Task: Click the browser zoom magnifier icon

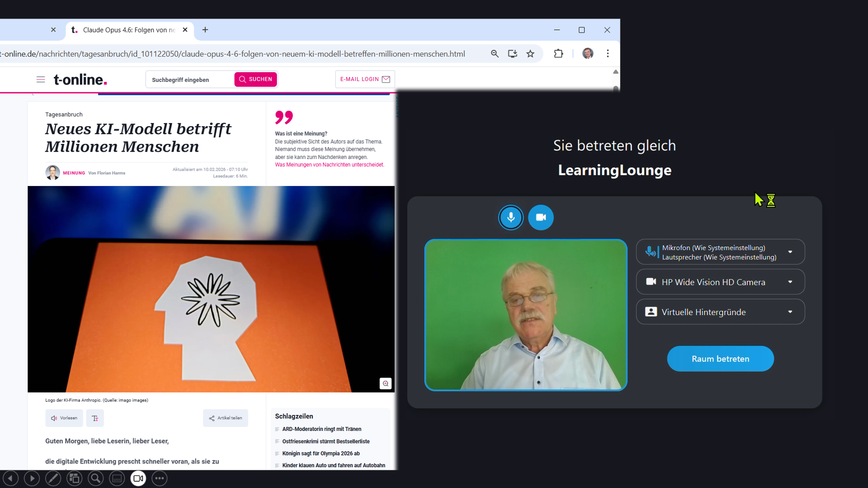Action: click(x=495, y=54)
